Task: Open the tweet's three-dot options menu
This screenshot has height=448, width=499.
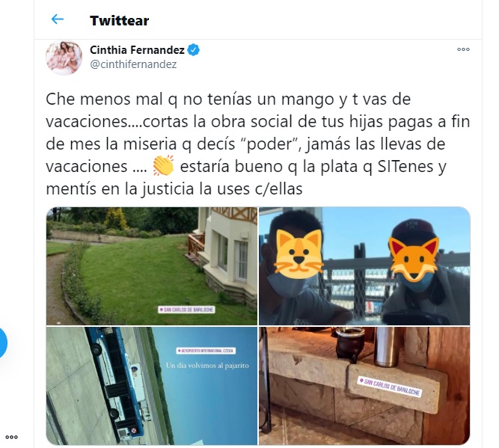Action: point(463,49)
